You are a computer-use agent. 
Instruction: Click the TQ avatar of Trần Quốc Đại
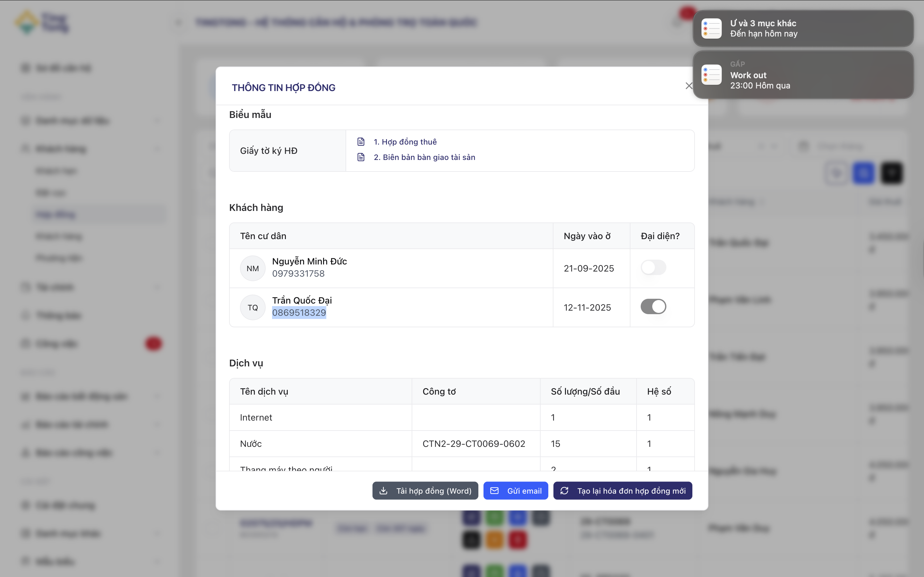(252, 307)
